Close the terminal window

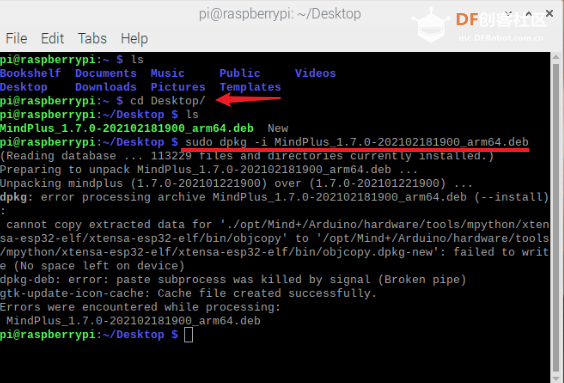(549, 14)
